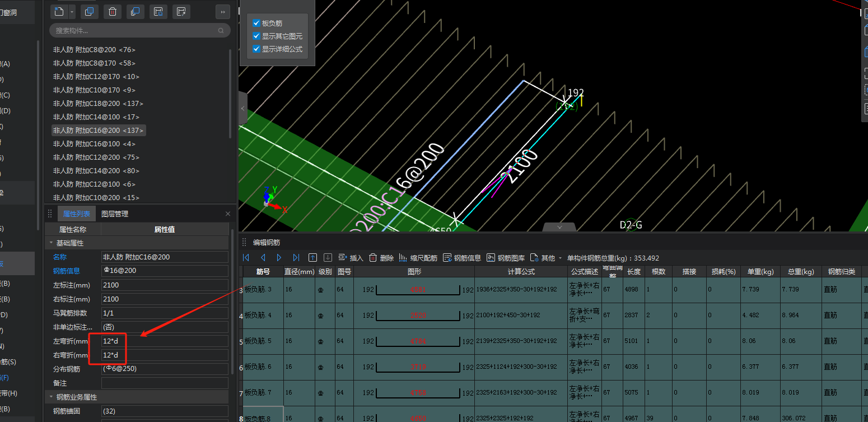Click the 钢筋信息 value field
This screenshot has width=868, height=422.
165,271
